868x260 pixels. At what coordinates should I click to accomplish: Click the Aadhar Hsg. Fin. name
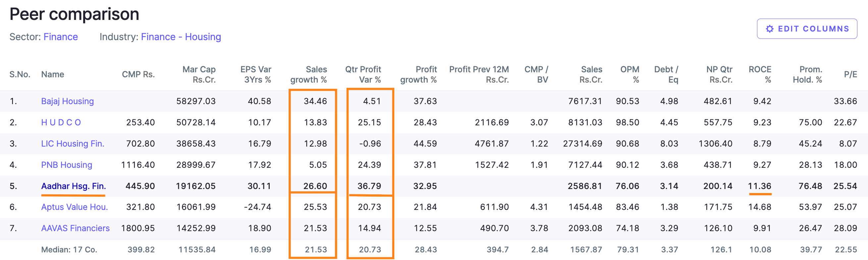pyautogui.click(x=74, y=186)
